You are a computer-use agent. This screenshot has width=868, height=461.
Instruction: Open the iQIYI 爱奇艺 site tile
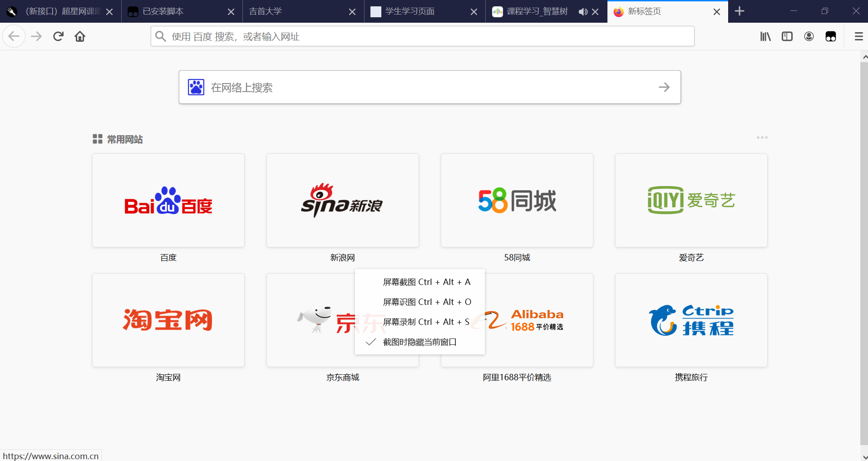[x=691, y=201]
